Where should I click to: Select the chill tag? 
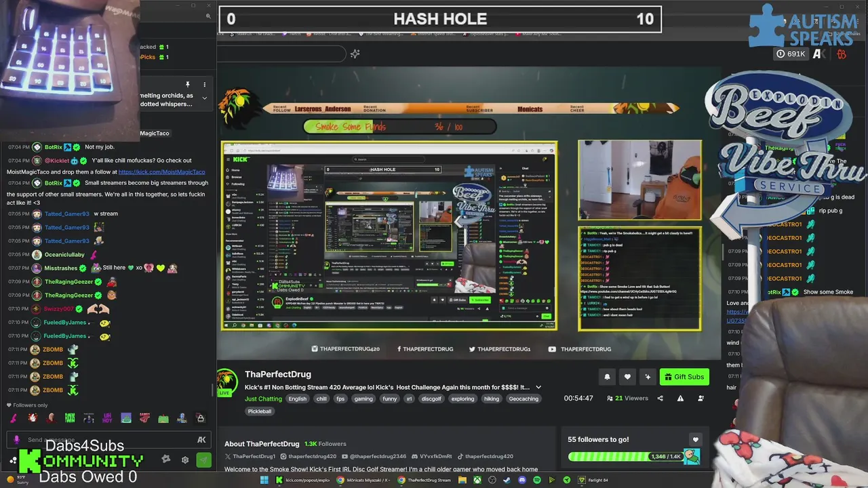tap(321, 399)
